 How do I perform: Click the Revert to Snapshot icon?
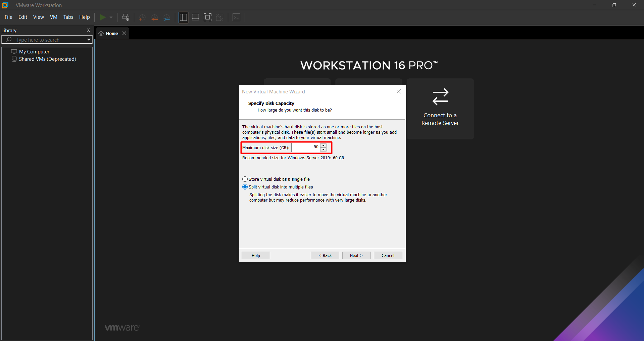tap(154, 17)
